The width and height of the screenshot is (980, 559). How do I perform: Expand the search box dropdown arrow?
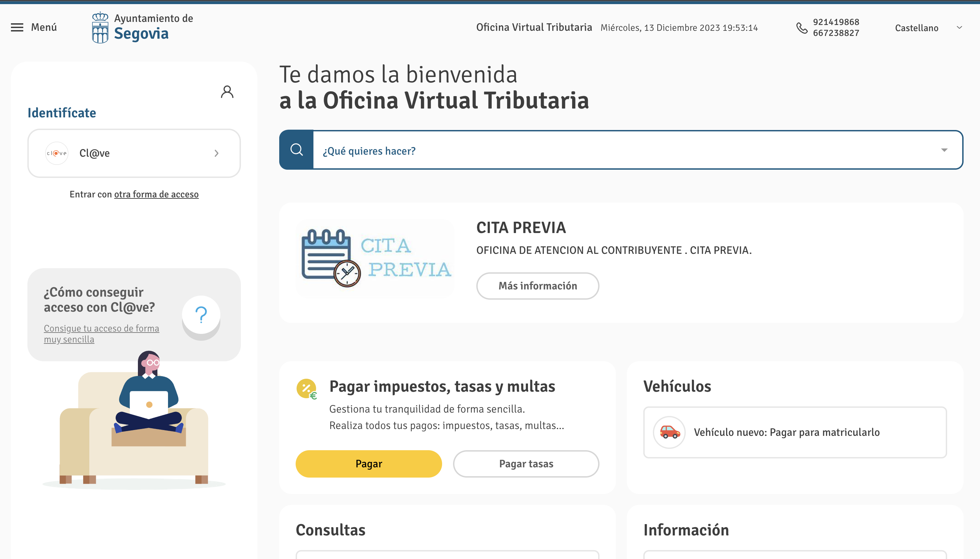pos(944,150)
